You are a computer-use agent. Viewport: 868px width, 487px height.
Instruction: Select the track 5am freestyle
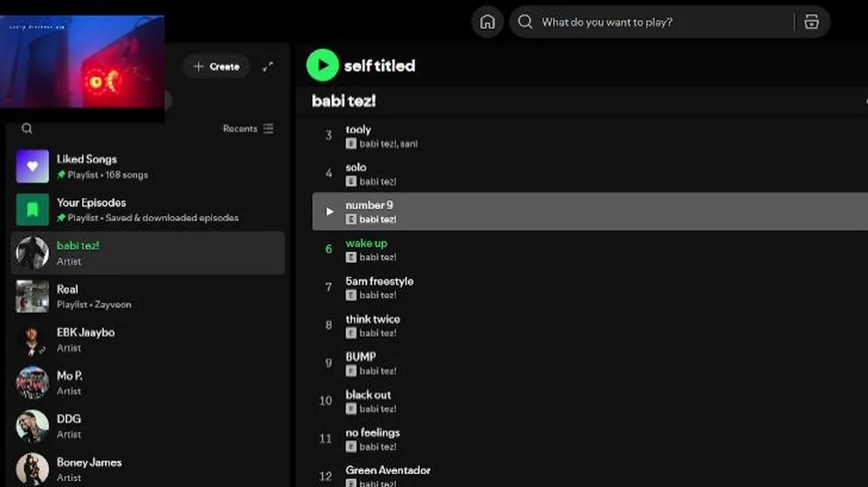coord(379,281)
